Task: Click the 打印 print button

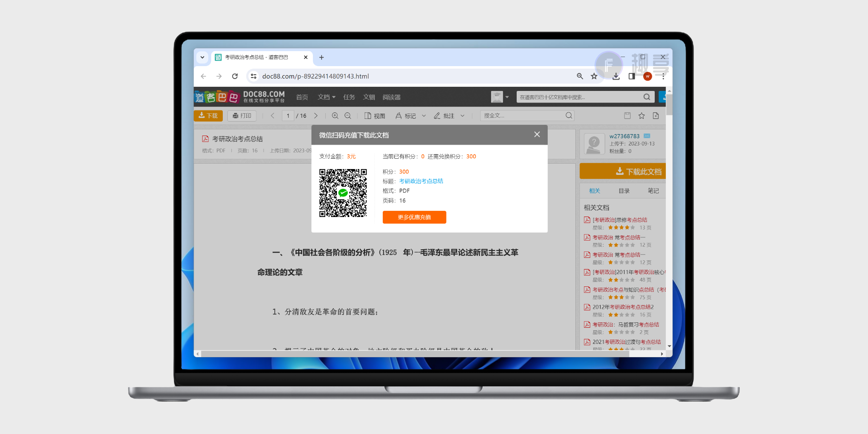Action: [x=242, y=116]
